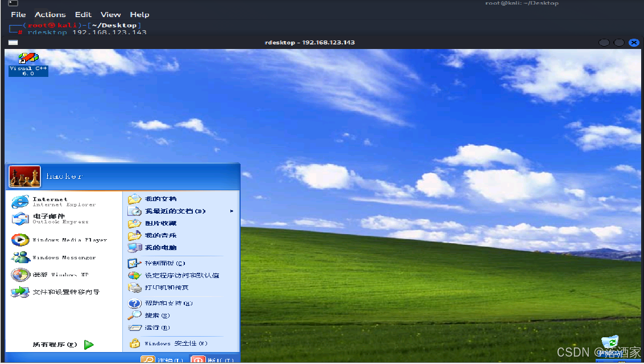Open 图片收藏 folder
644x364 pixels.
(x=152, y=223)
